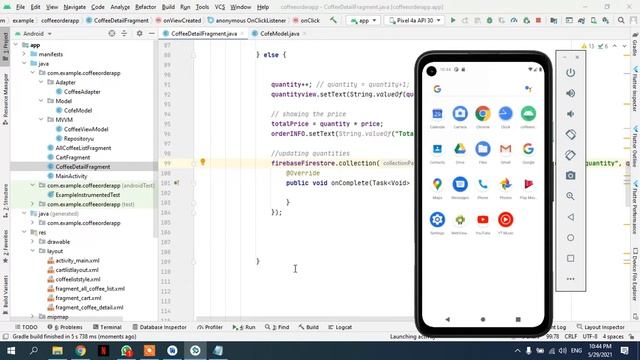Select CoffeeViewModel class in tree
640x360 pixels.
[x=86, y=129]
